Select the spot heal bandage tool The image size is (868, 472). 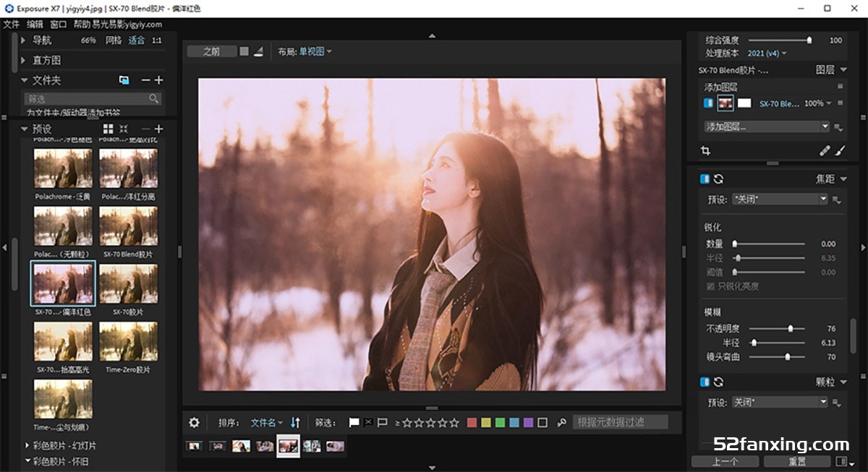[x=825, y=151]
